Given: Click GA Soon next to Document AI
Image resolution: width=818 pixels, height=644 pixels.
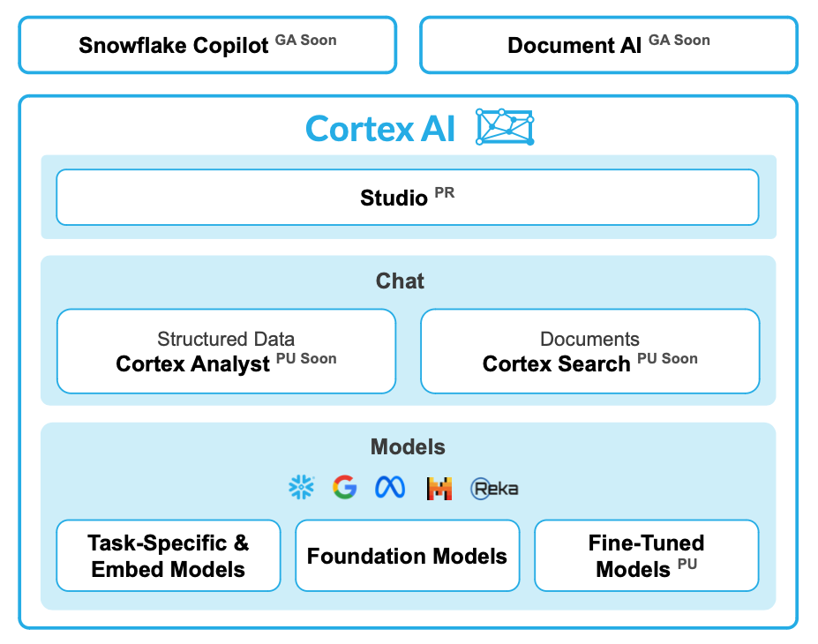Looking at the screenshot, I should click(679, 41).
